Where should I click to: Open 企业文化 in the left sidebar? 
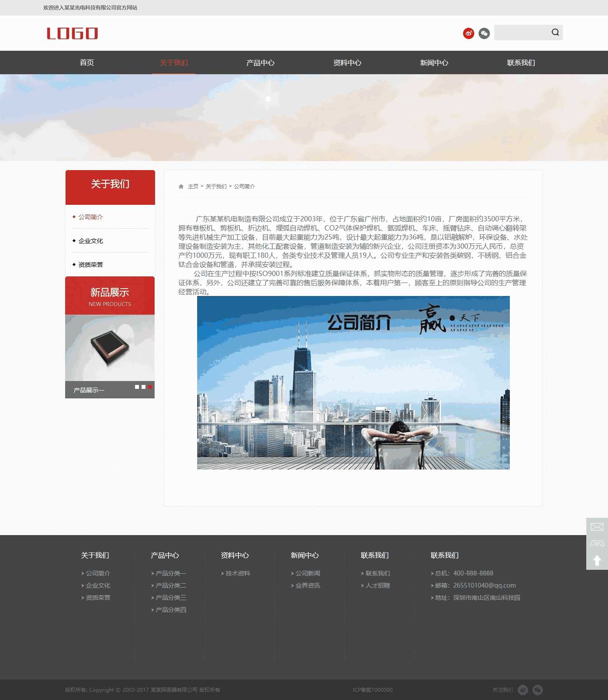click(91, 241)
